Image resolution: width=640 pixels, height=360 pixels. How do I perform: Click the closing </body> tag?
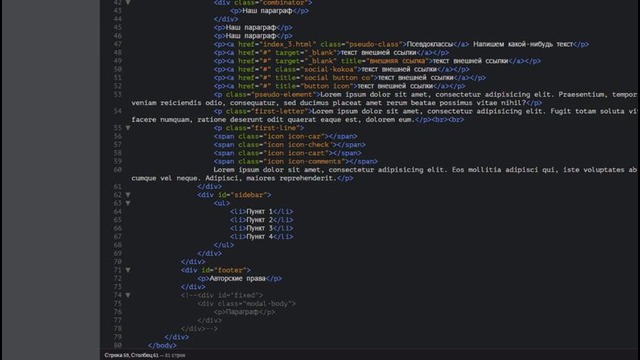[162, 345]
